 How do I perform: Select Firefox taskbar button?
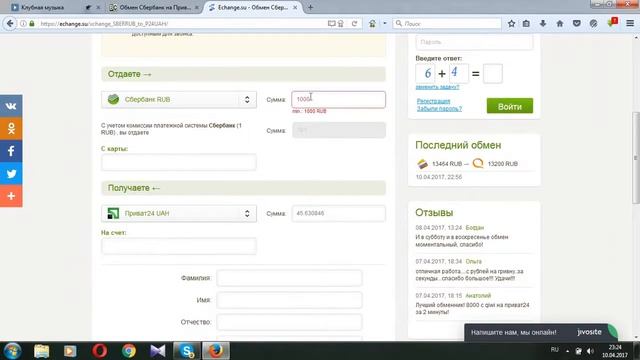(216, 351)
